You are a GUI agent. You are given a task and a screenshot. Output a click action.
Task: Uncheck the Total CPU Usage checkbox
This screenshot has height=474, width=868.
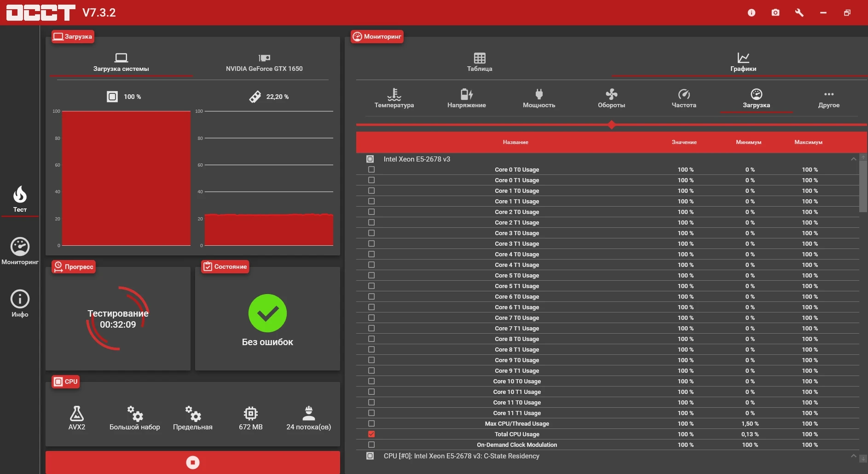tap(371, 434)
